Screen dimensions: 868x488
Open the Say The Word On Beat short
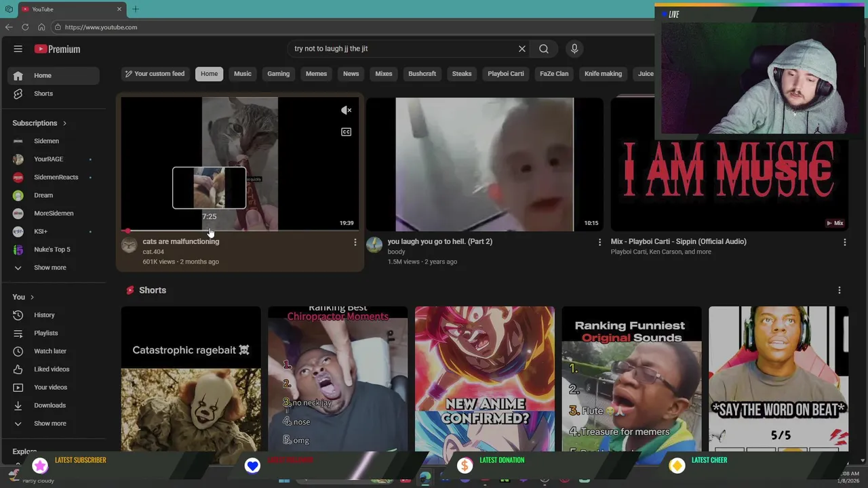(x=778, y=378)
